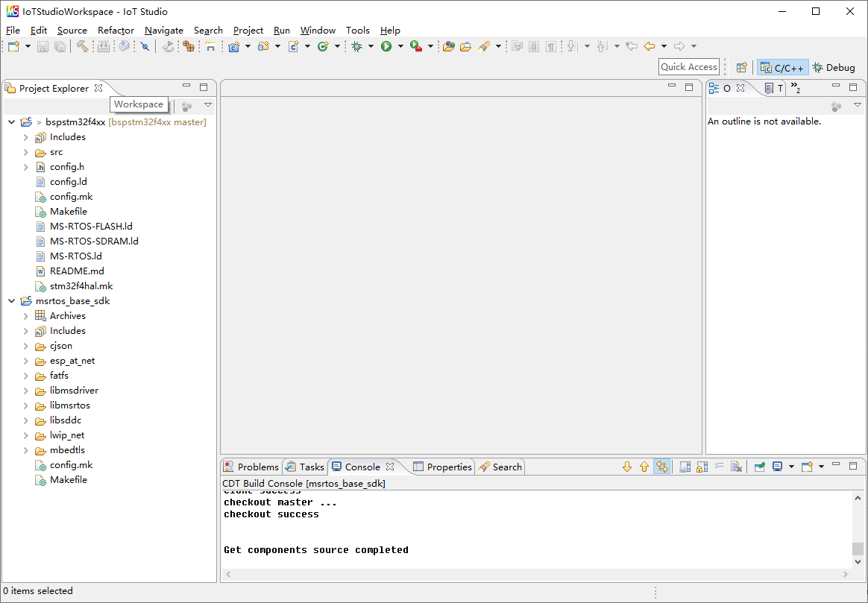Open the Search tab in bottom panel

[x=500, y=467]
